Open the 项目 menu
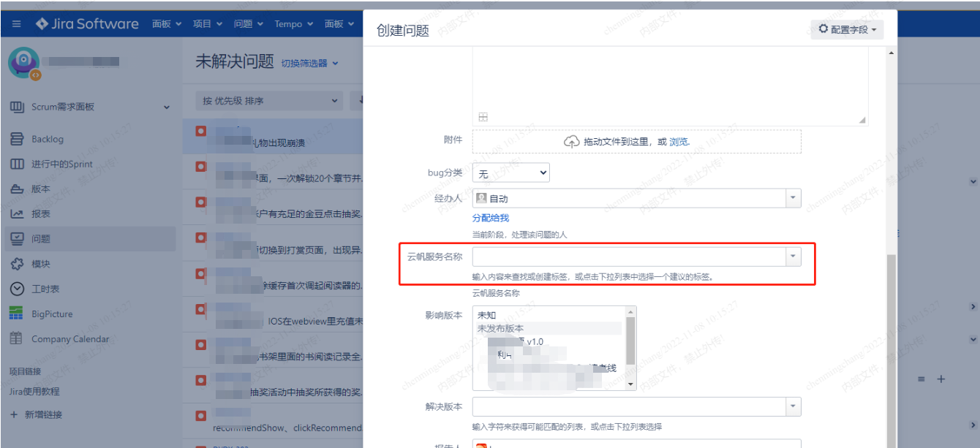Image resolution: width=980 pixels, height=448 pixels. pyautogui.click(x=208, y=24)
